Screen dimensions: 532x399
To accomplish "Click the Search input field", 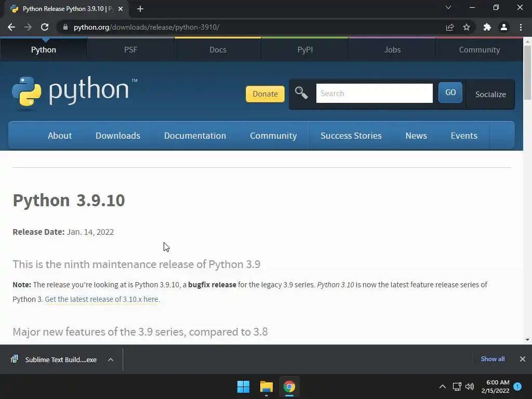I will point(374,94).
